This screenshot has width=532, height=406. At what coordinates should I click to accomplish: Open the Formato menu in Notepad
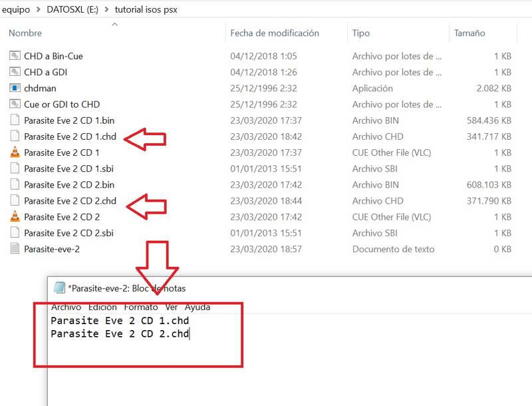click(x=140, y=307)
